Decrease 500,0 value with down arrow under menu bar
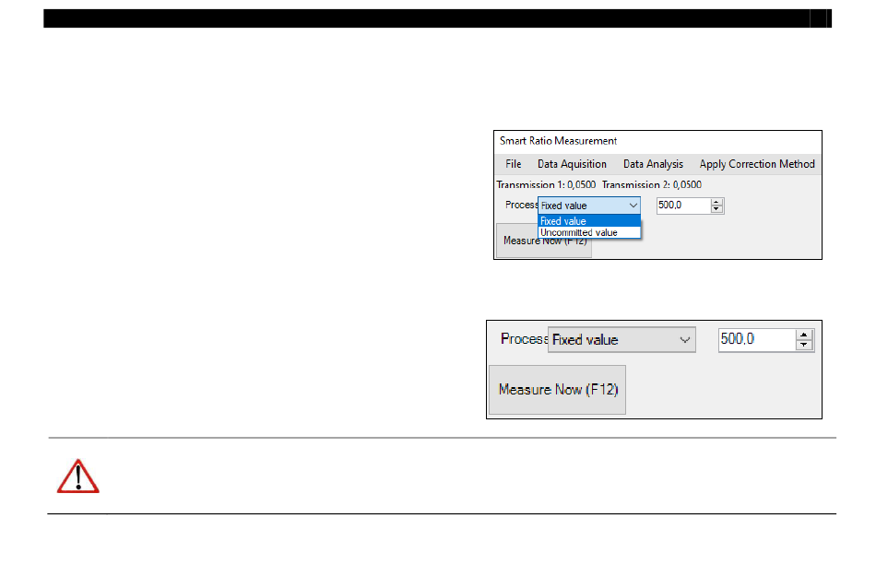Screen dimensions: 876x588 coord(716,209)
